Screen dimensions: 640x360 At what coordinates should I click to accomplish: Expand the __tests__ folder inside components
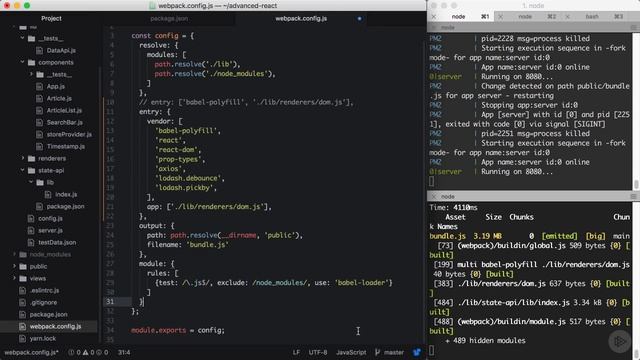(x=31, y=74)
